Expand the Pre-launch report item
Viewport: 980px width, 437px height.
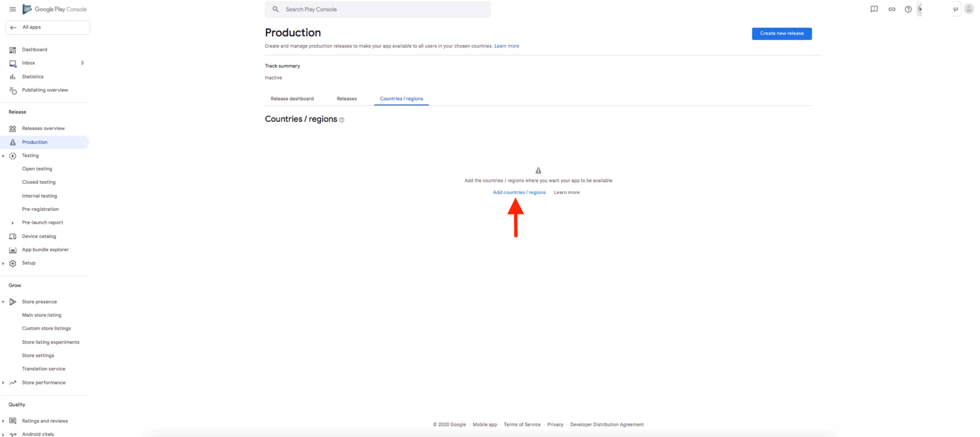click(13, 223)
